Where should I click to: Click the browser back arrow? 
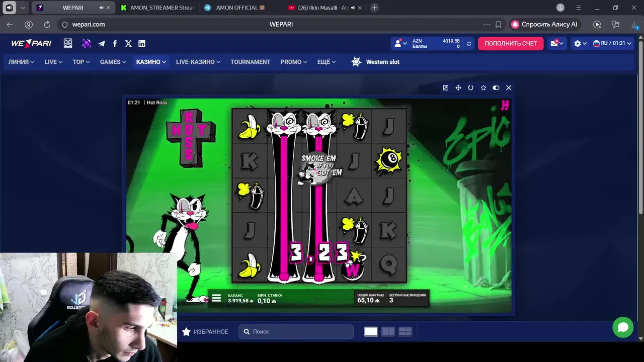point(10,24)
